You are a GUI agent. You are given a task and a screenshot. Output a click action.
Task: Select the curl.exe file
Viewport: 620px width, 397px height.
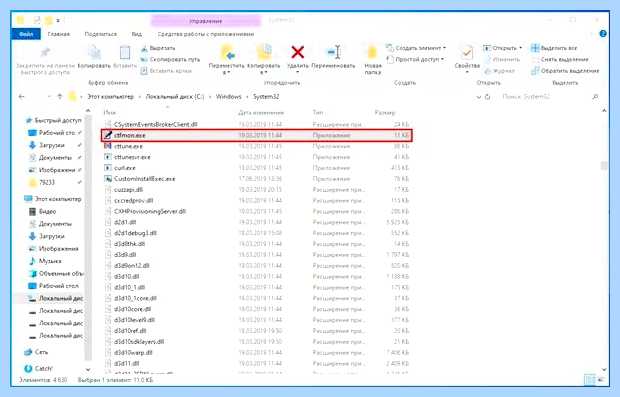[x=257, y=168]
